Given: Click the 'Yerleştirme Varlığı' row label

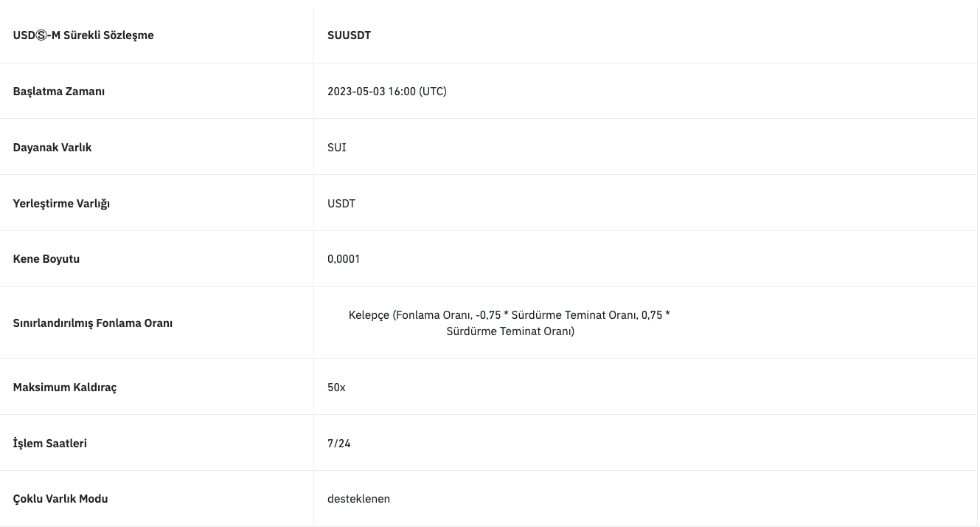Looking at the screenshot, I should tap(61, 204).
